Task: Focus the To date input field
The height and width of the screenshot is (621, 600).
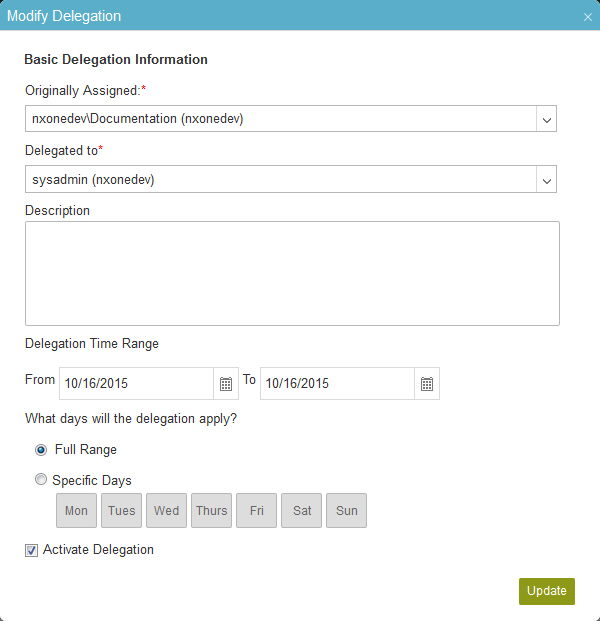Action: (x=337, y=383)
